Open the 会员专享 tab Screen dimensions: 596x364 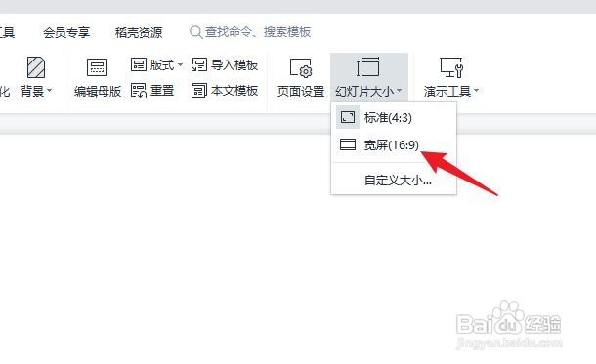coord(66,32)
